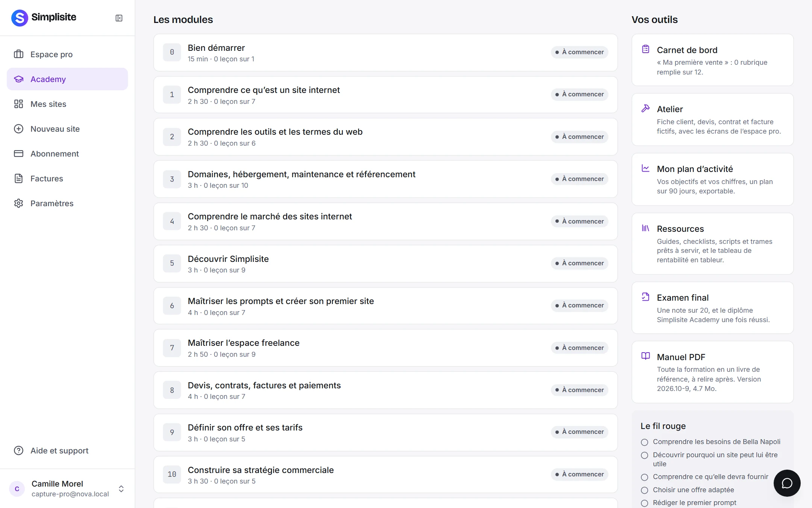This screenshot has width=812, height=508.
Task: Check 'Choisir une offre adaptée'
Action: (644, 490)
